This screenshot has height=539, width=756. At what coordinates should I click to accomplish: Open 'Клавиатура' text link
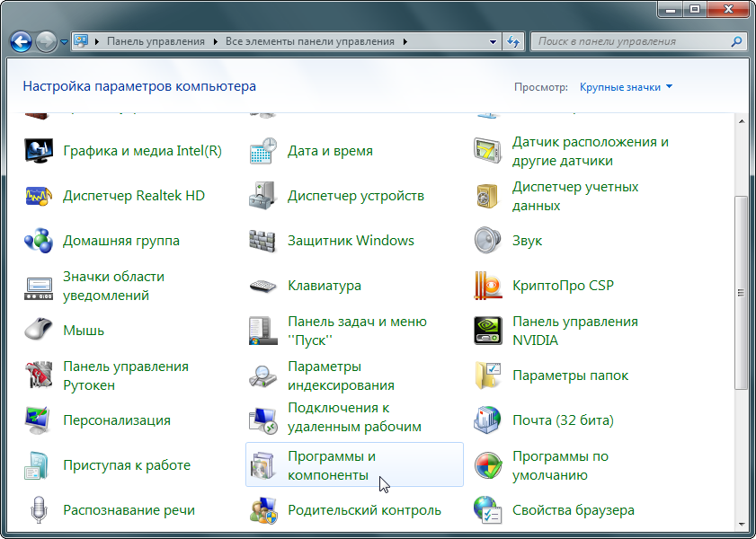click(x=325, y=286)
